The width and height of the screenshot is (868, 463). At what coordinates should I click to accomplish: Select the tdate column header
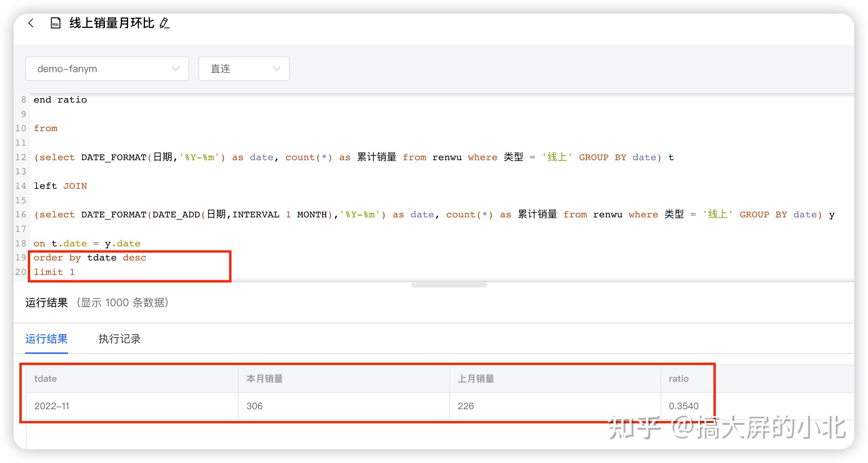tap(46, 378)
